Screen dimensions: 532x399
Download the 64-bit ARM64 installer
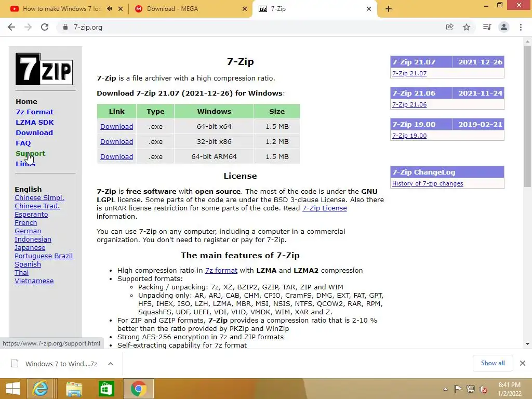tap(116, 157)
